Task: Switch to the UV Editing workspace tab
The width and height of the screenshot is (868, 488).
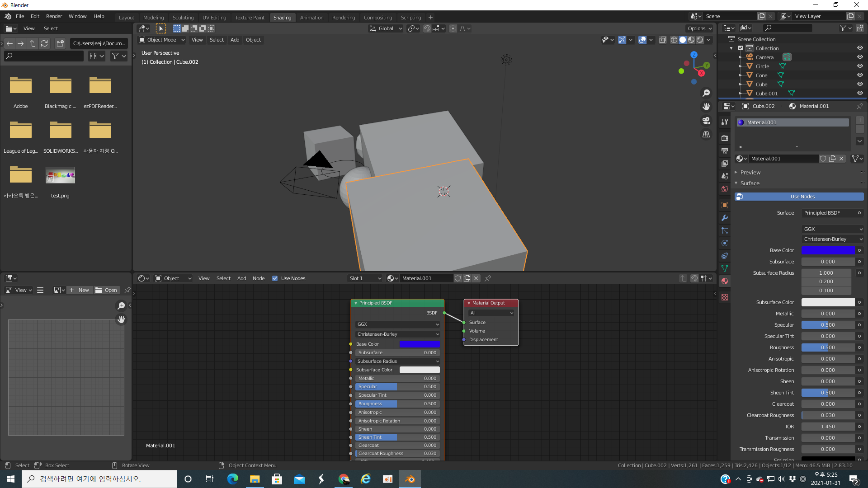Action: click(x=214, y=18)
